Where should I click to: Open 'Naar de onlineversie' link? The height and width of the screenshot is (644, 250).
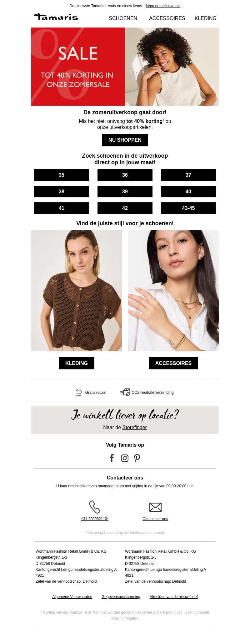[163, 6]
